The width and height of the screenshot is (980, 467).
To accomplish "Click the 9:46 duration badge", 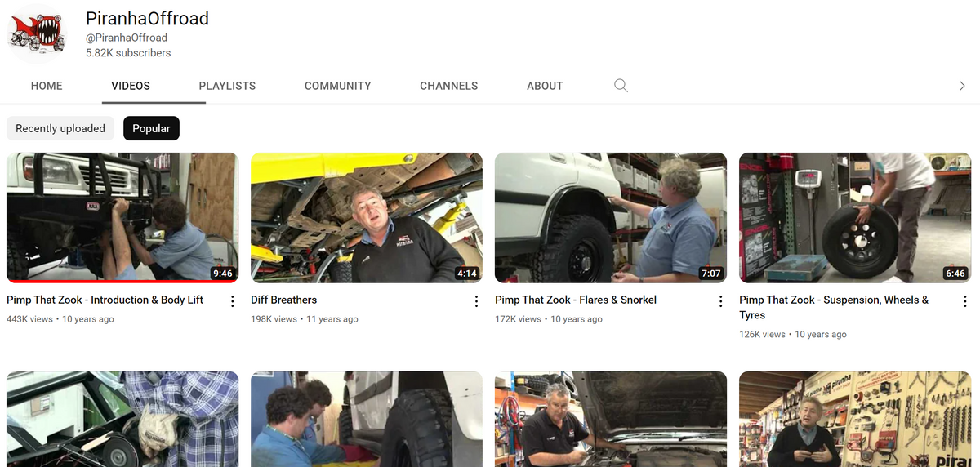I will pos(222,274).
